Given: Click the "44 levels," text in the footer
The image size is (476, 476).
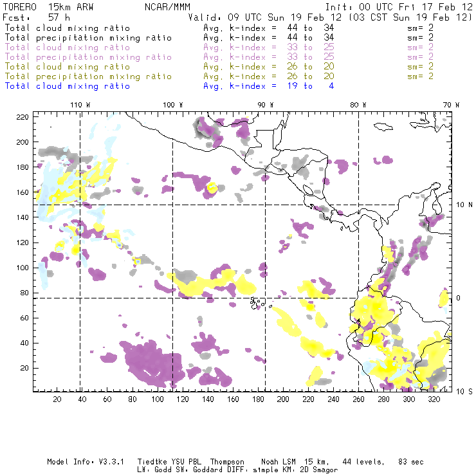Looking at the screenshot, I should point(363,462).
